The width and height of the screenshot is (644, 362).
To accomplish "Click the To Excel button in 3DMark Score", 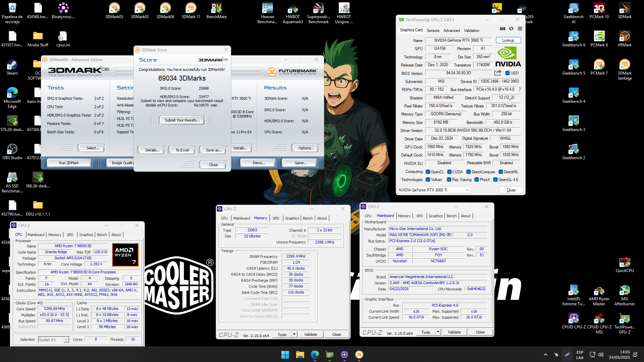I will pyautogui.click(x=182, y=150).
